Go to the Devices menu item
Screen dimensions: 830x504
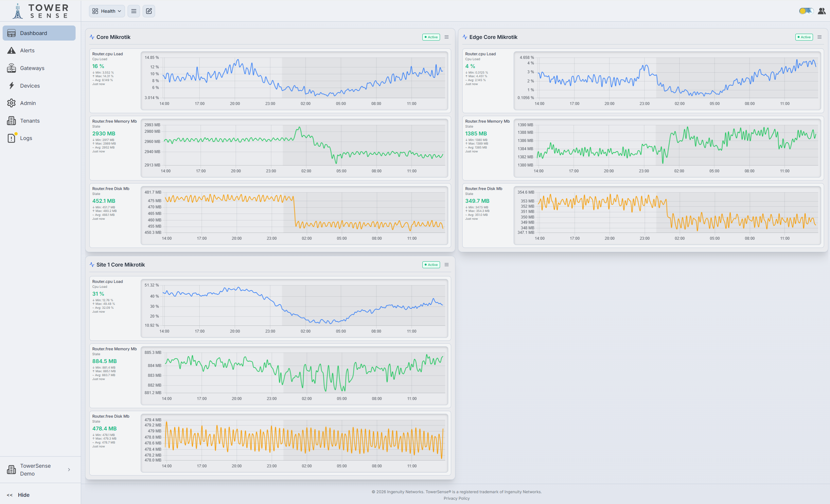[x=39, y=85]
